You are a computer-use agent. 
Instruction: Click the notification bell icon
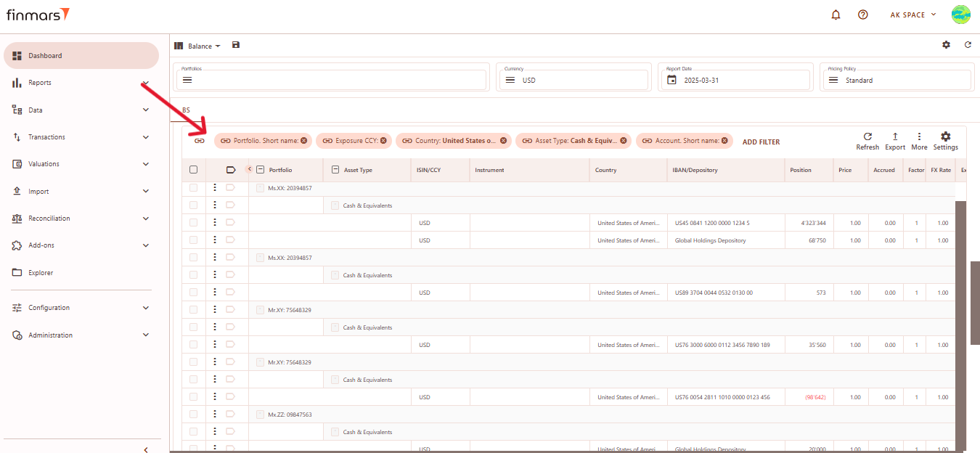pyautogui.click(x=836, y=15)
